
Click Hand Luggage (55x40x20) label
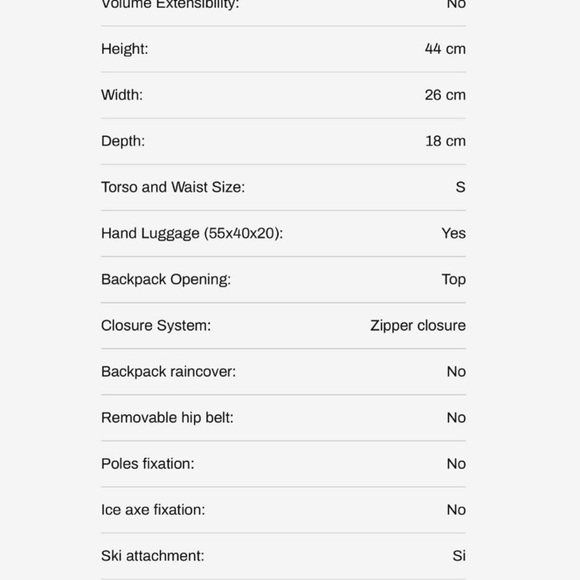pyautogui.click(x=192, y=233)
